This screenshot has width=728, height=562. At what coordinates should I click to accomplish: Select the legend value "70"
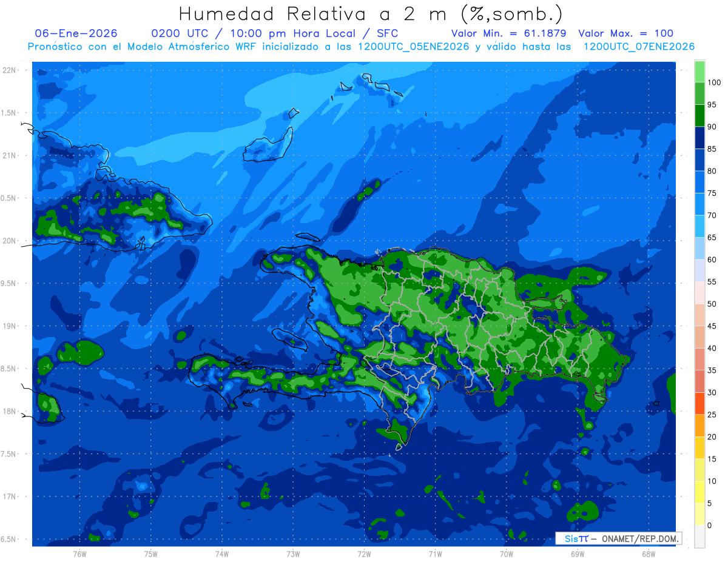(x=712, y=216)
